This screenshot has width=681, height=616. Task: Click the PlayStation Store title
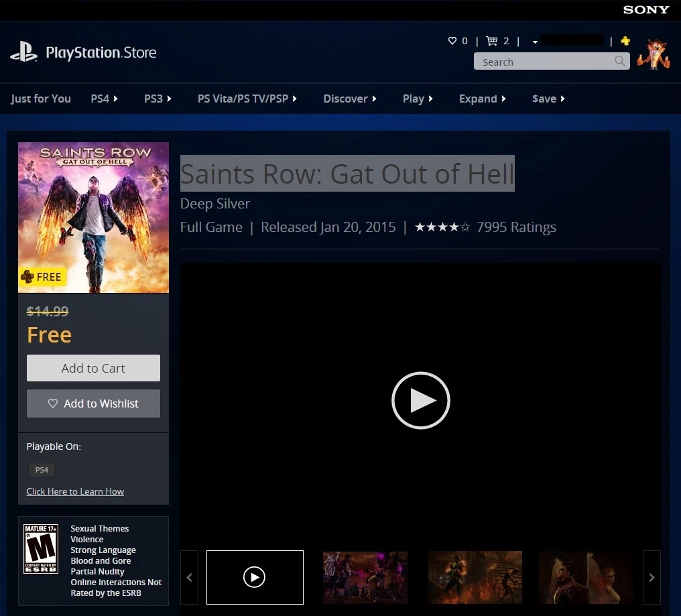click(x=101, y=52)
